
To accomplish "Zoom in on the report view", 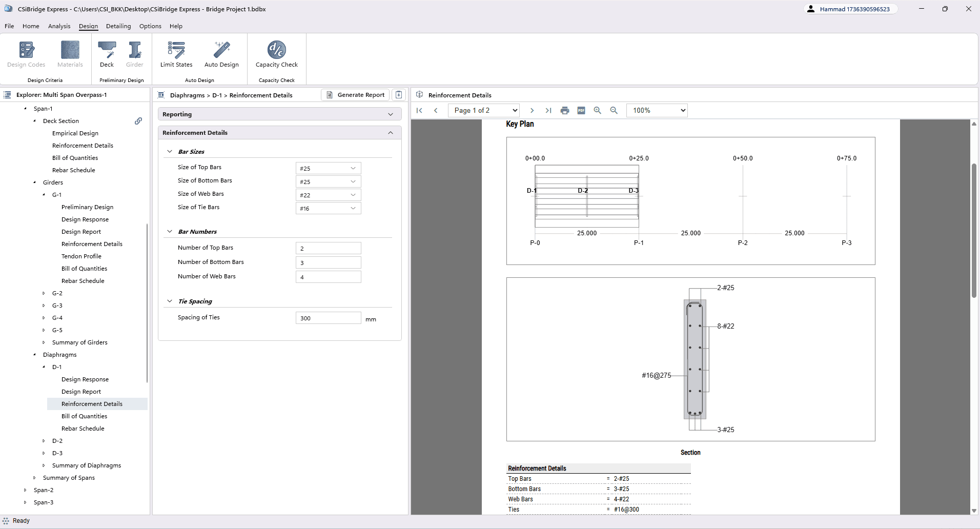I will tap(597, 110).
